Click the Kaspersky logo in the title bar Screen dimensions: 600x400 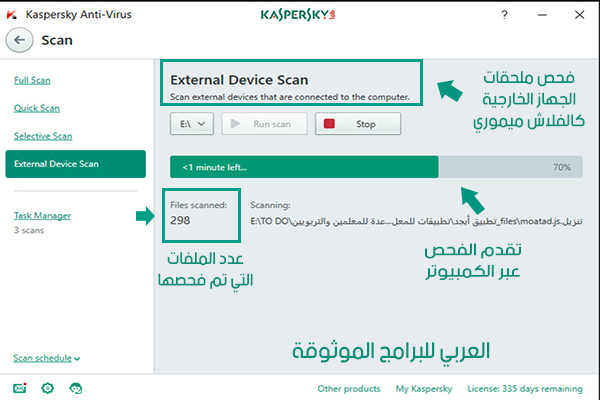[298, 15]
